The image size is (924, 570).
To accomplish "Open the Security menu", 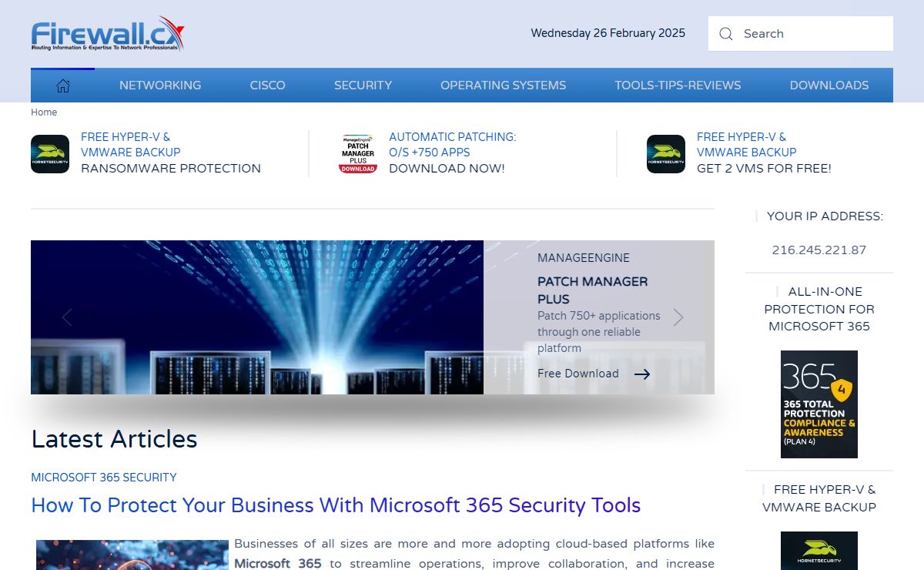I will (x=363, y=85).
